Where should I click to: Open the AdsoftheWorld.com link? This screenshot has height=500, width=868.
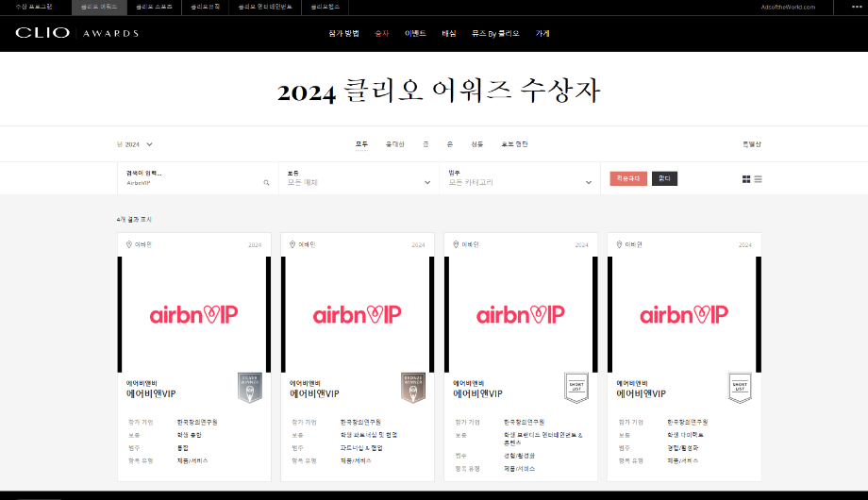tap(787, 7)
